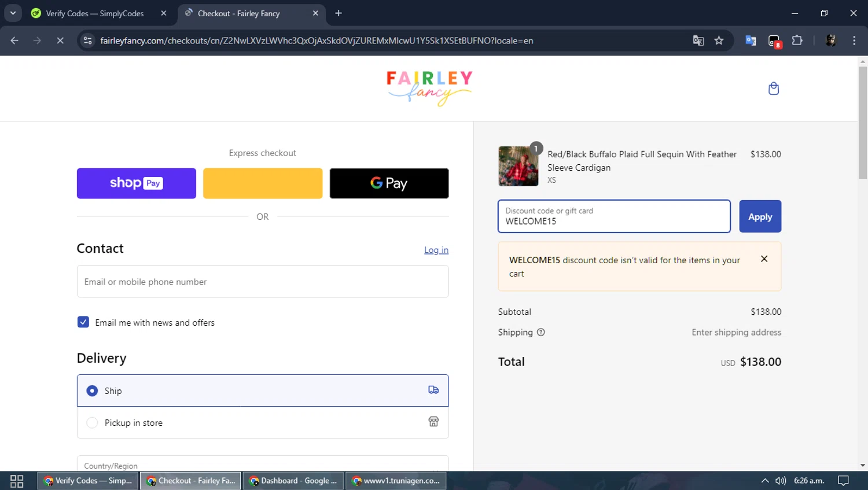868x490 pixels.
Task: Stop loading the page
Action: [x=60, y=40]
